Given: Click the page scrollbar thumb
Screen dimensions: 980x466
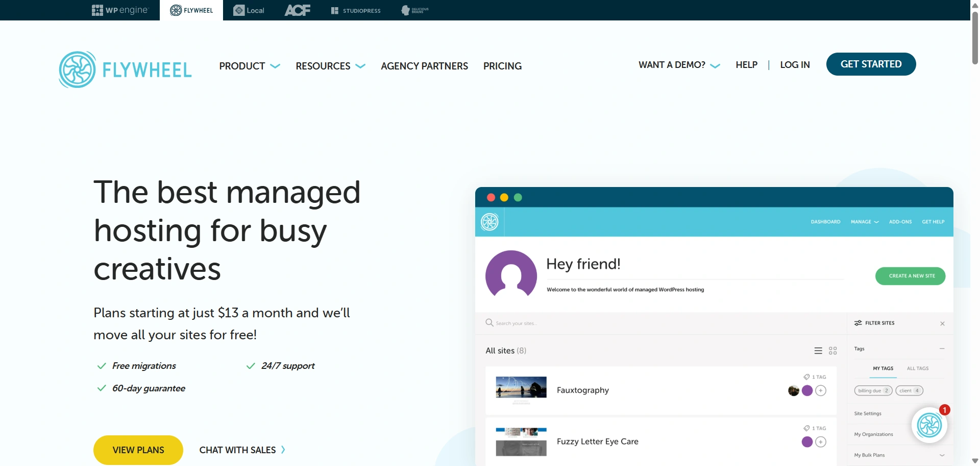Looking at the screenshot, I should coord(975,37).
